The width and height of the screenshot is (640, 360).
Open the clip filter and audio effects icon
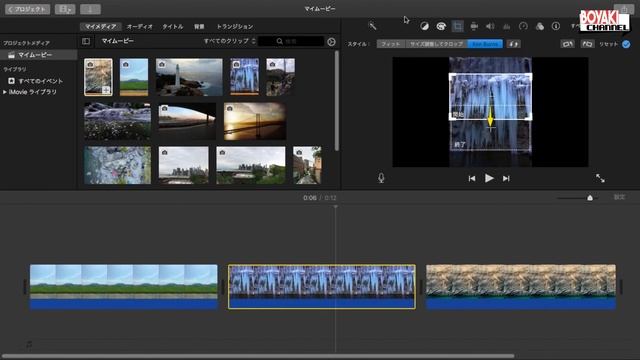[x=540, y=26]
